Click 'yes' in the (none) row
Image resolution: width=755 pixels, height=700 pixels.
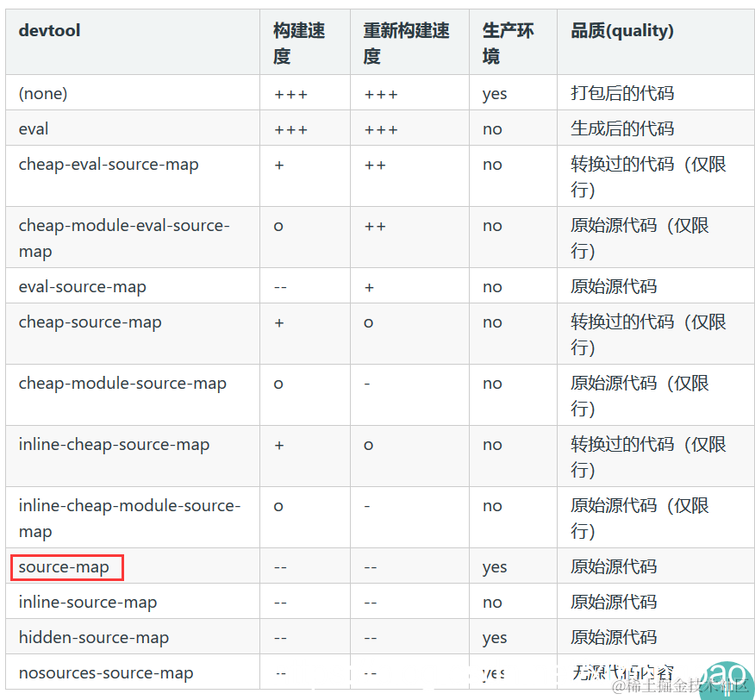[x=495, y=95]
